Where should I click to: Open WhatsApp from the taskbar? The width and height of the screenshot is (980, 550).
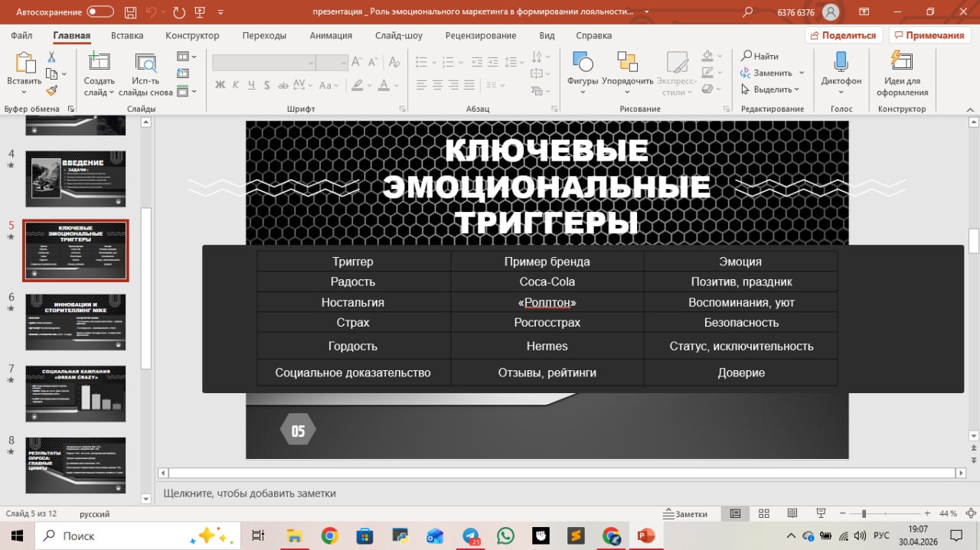click(505, 535)
